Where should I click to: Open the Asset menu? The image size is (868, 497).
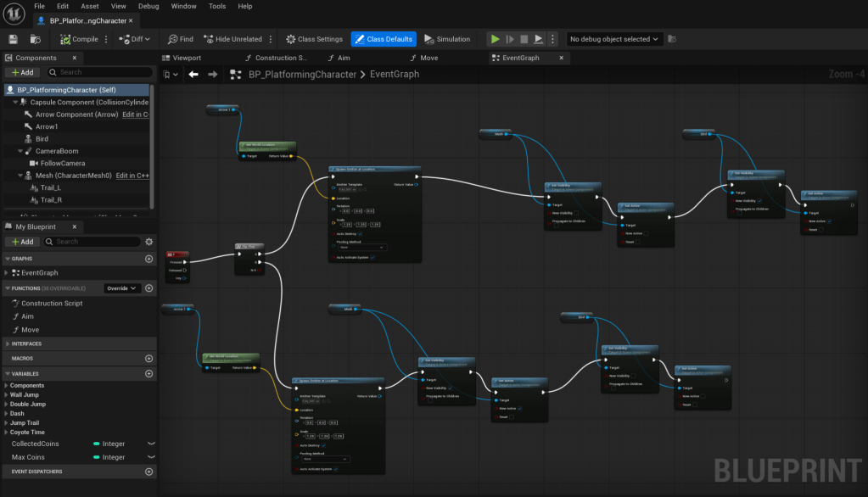(89, 6)
